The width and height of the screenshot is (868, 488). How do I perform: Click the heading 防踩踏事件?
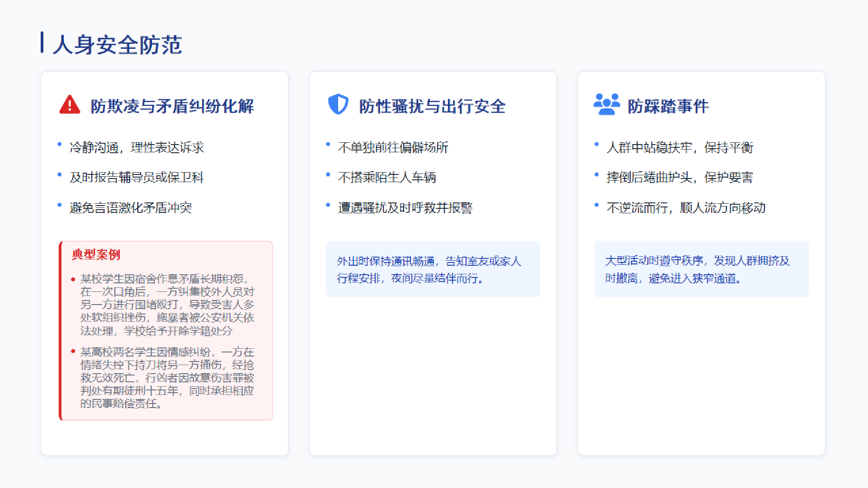pos(668,107)
